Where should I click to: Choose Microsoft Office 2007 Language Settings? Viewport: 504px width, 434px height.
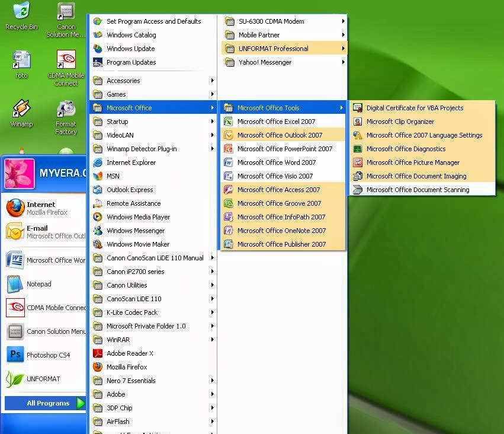422,135
